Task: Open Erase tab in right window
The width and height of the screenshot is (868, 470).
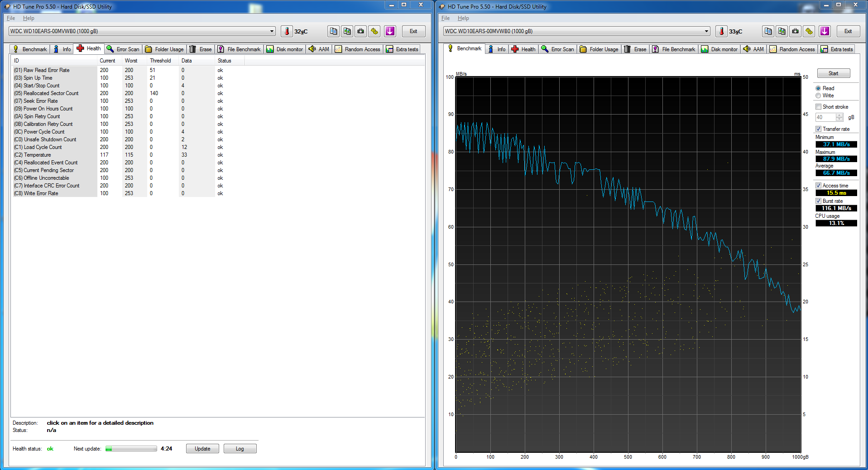Action: (635, 49)
